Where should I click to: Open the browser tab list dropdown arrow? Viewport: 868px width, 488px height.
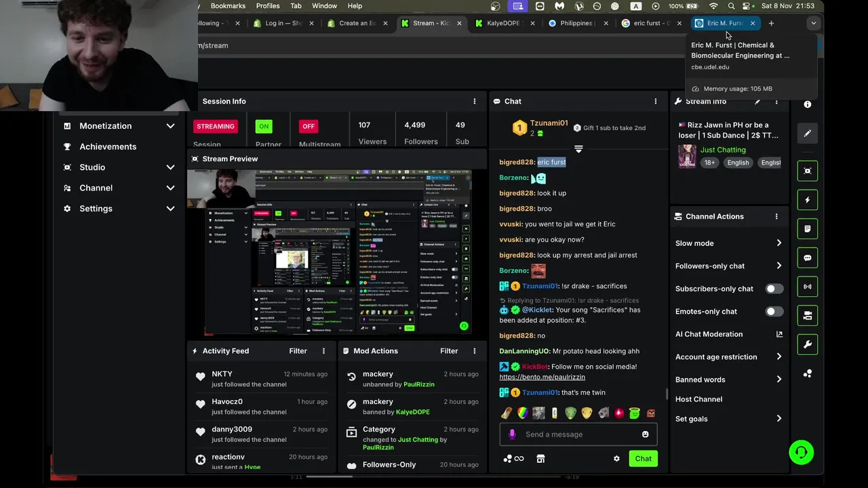coord(813,23)
